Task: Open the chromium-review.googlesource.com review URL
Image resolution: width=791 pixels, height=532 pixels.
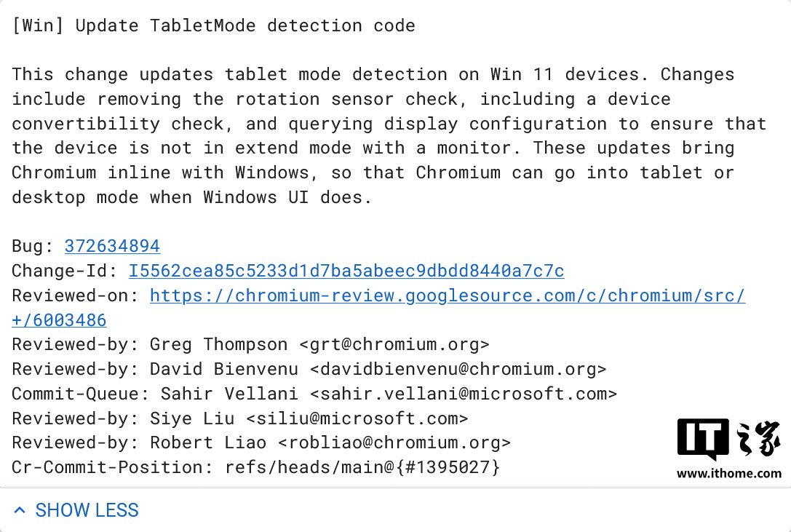Action: (x=447, y=295)
